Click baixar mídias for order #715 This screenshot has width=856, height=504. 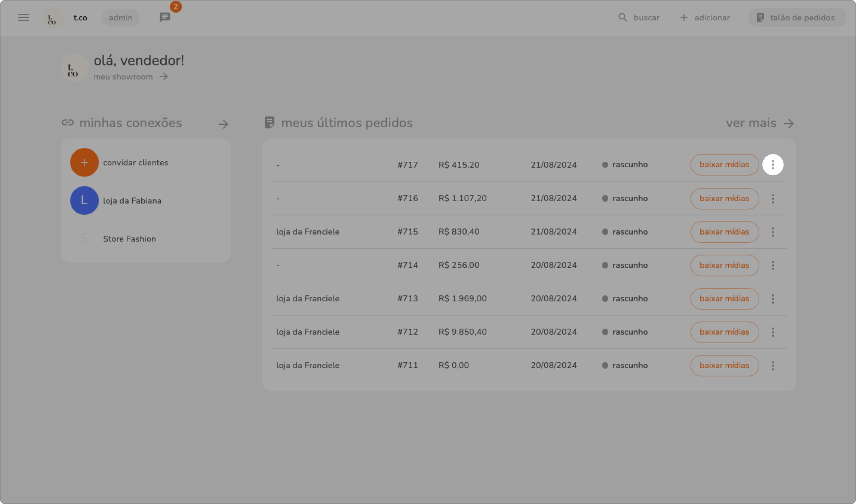click(724, 232)
